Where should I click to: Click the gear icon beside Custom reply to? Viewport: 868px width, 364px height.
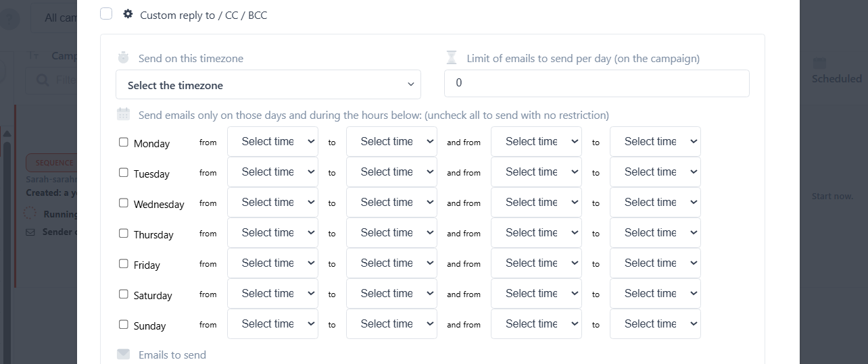[x=128, y=14]
